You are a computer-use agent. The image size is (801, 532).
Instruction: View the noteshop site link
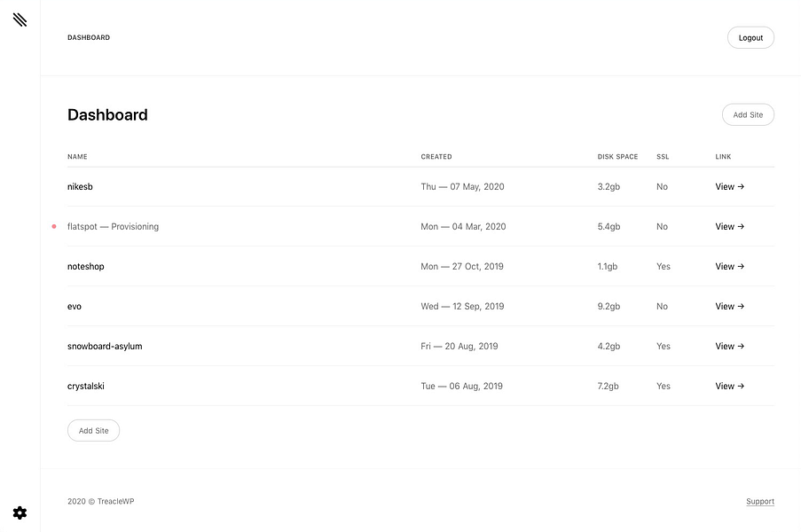(729, 266)
